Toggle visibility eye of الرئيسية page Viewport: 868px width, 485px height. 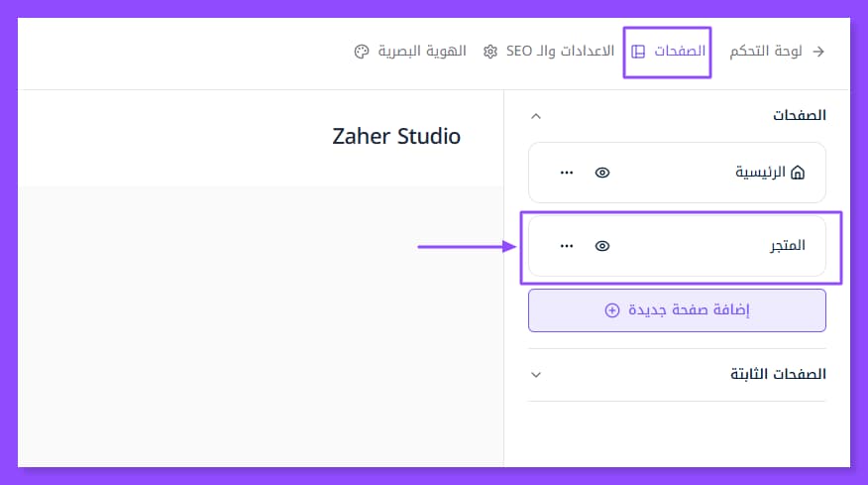(601, 173)
